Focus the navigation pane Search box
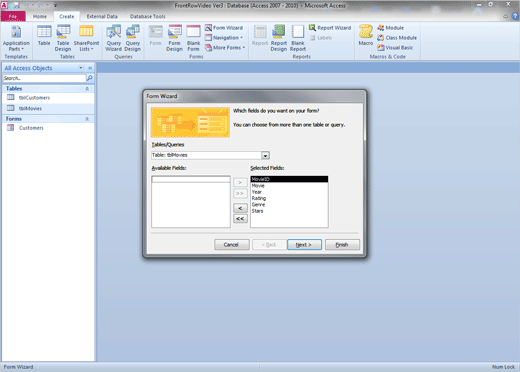Image resolution: width=520 pixels, height=372 pixels. 44,78
